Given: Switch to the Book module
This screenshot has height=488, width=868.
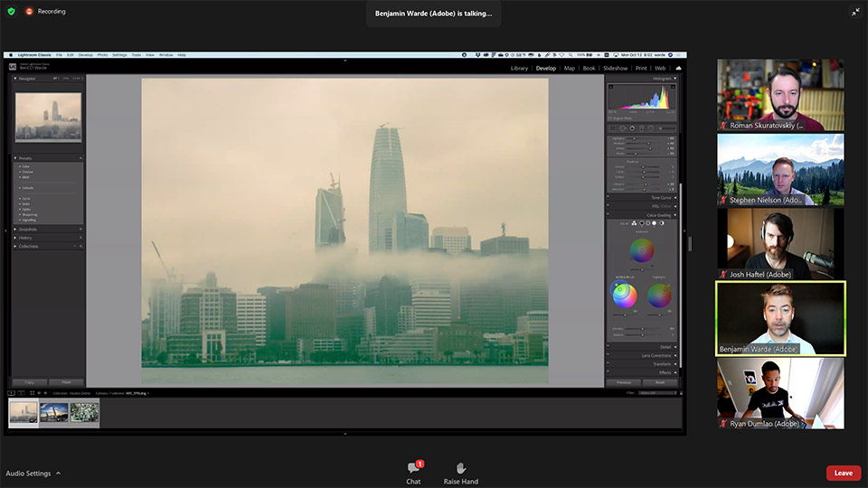Looking at the screenshot, I should tap(589, 68).
